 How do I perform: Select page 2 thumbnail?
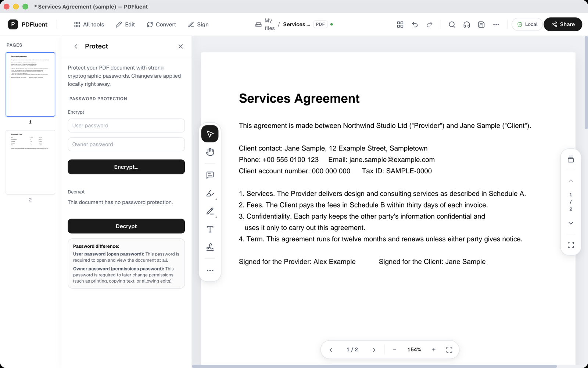coord(30,162)
